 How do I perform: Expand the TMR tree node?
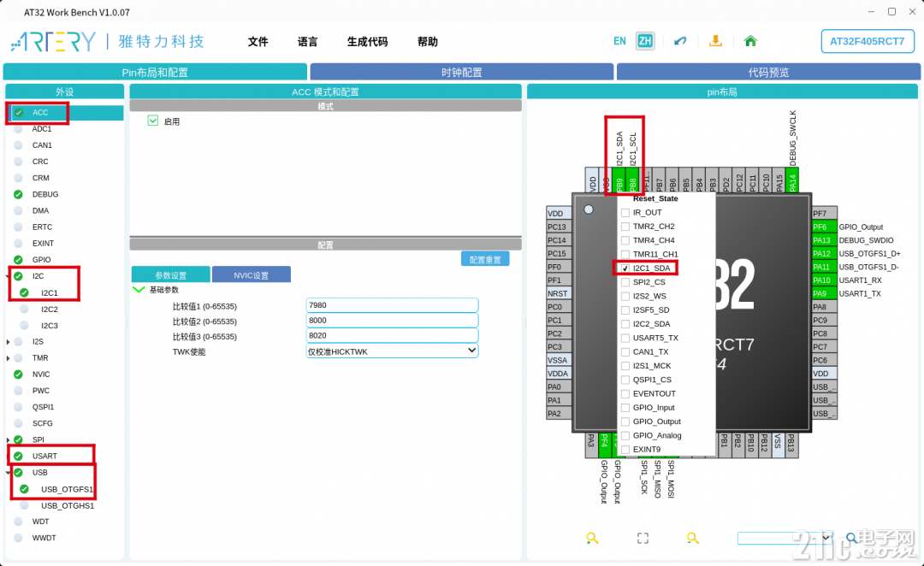pyautogui.click(x=9, y=358)
